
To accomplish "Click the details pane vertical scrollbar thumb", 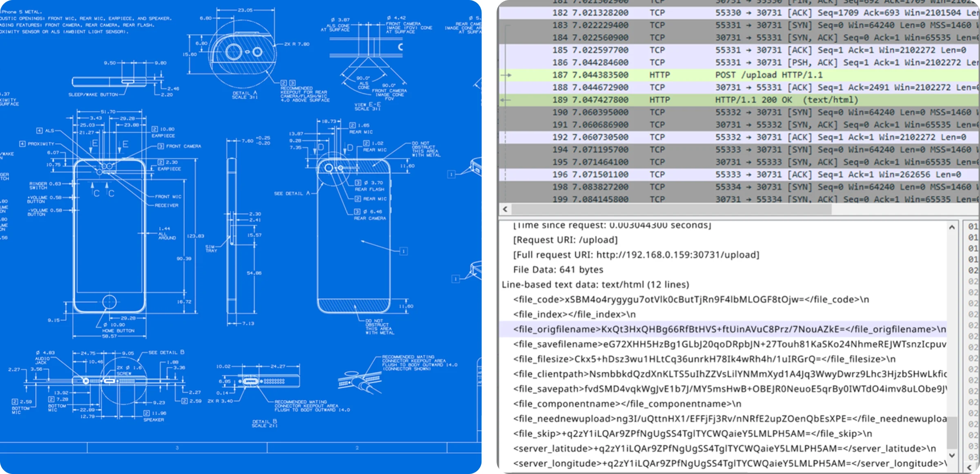I will [952, 432].
